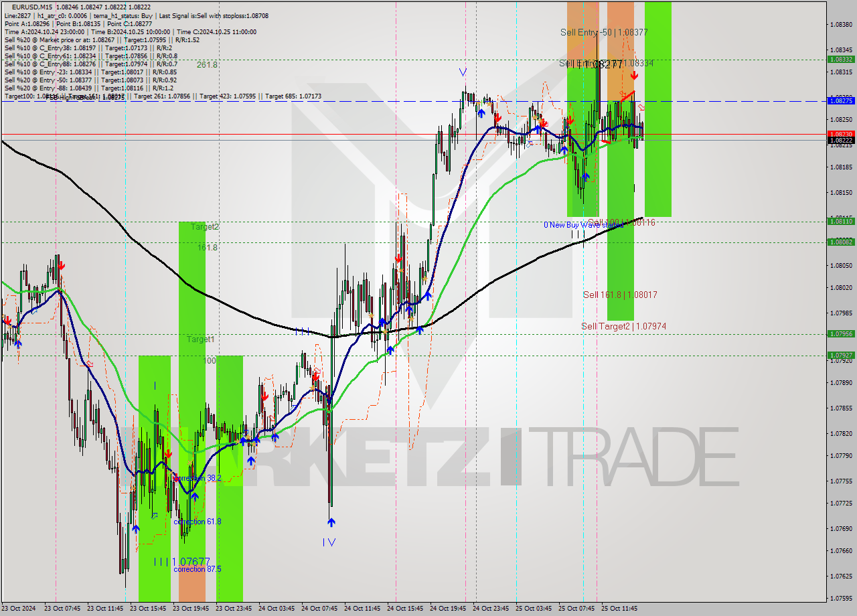Click the black 1.08222 current price tag
Viewport: 857px width, 616px height.
(x=841, y=140)
